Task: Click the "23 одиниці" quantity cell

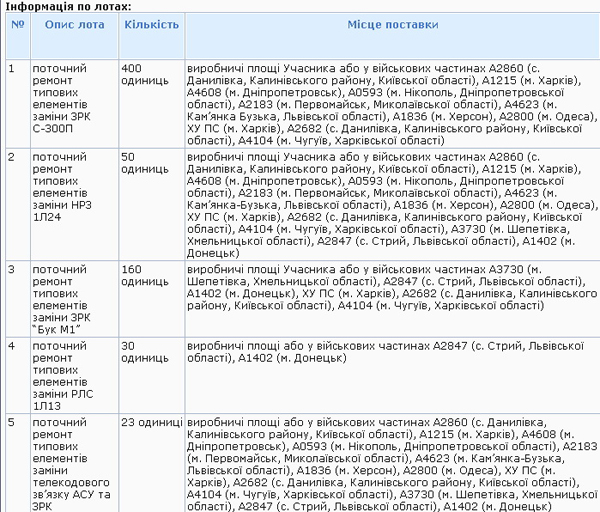Action: (x=150, y=422)
